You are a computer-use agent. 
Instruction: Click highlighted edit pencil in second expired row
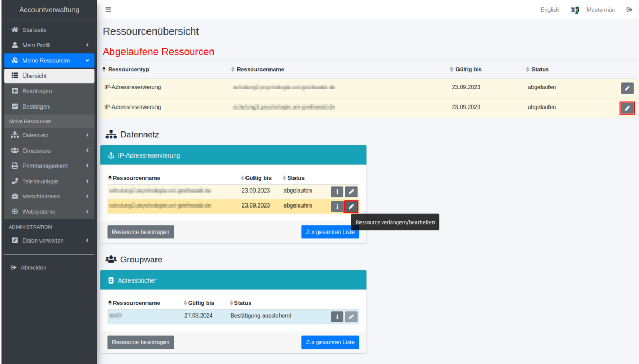627,108
